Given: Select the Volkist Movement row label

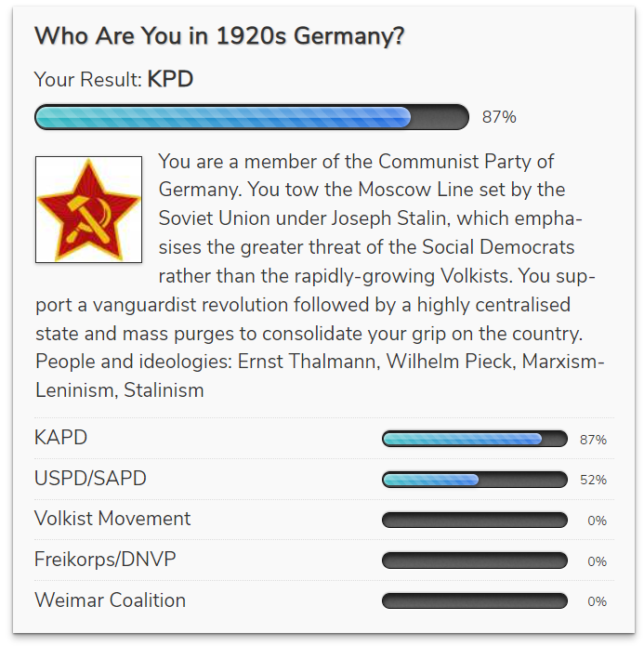Looking at the screenshot, I should click(x=112, y=519).
